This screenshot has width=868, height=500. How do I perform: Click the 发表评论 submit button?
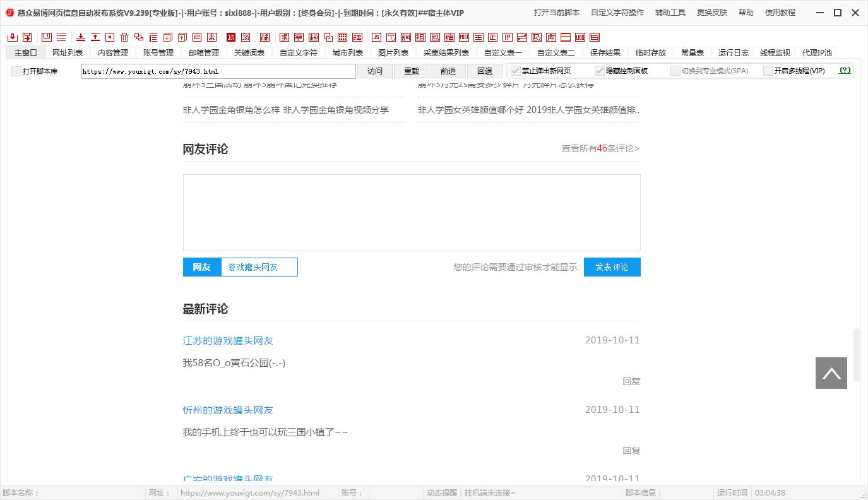click(x=612, y=267)
